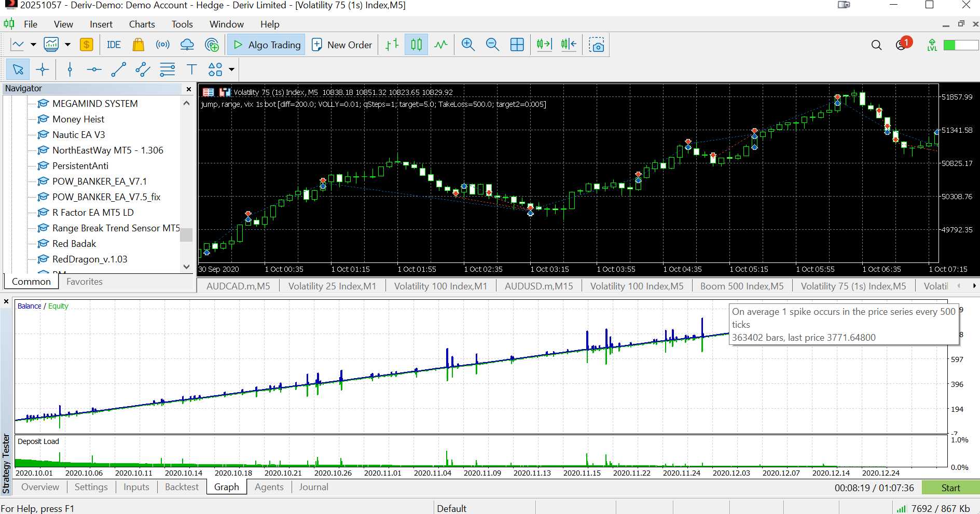Open the Tools menu
Image resolution: width=980 pixels, height=514 pixels.
point(182,24)
